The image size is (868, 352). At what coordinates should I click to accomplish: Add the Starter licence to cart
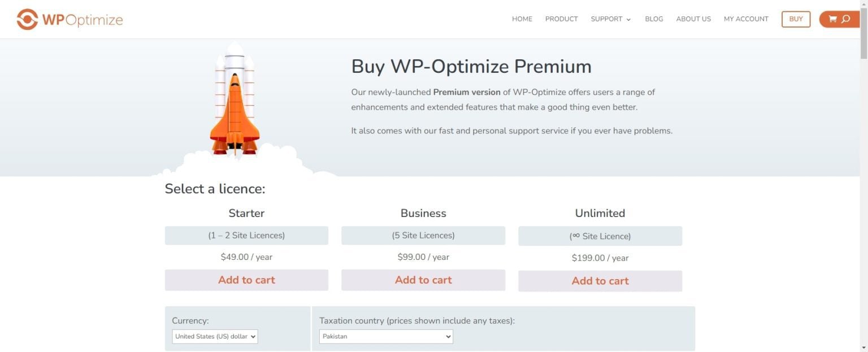(246, 280)
